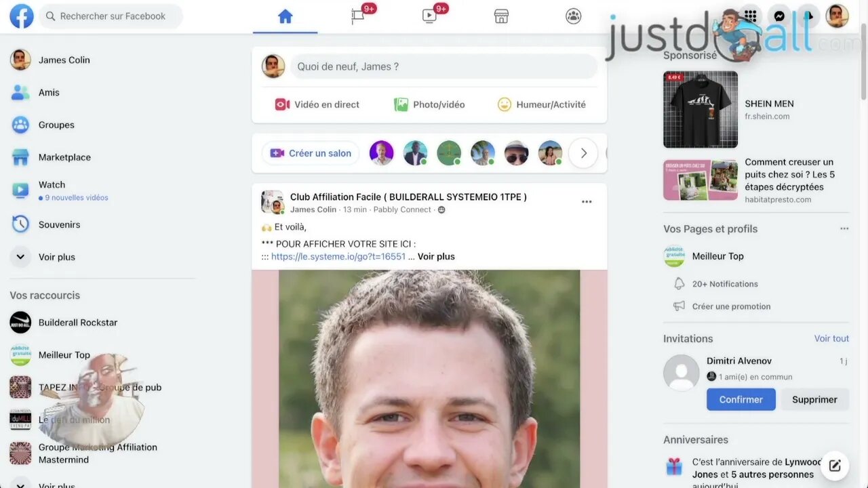Open the Marketplace storefront tab
868x488 pixels.
(501, 16)
